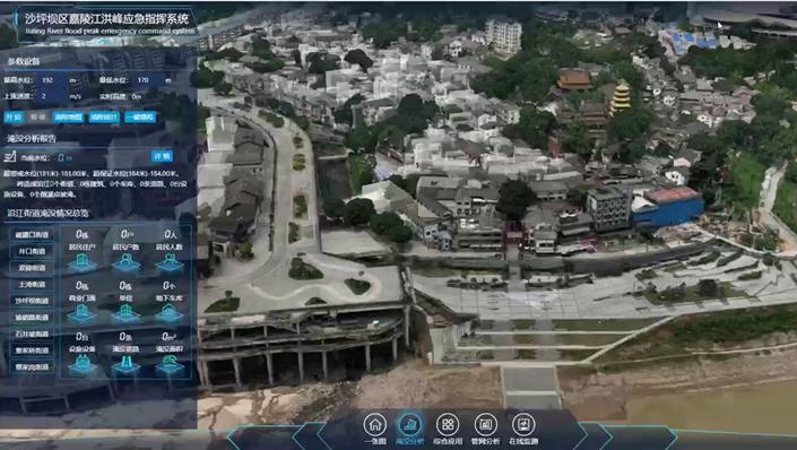Select the 淹没分析 flood analysis icon

point(410,424)
